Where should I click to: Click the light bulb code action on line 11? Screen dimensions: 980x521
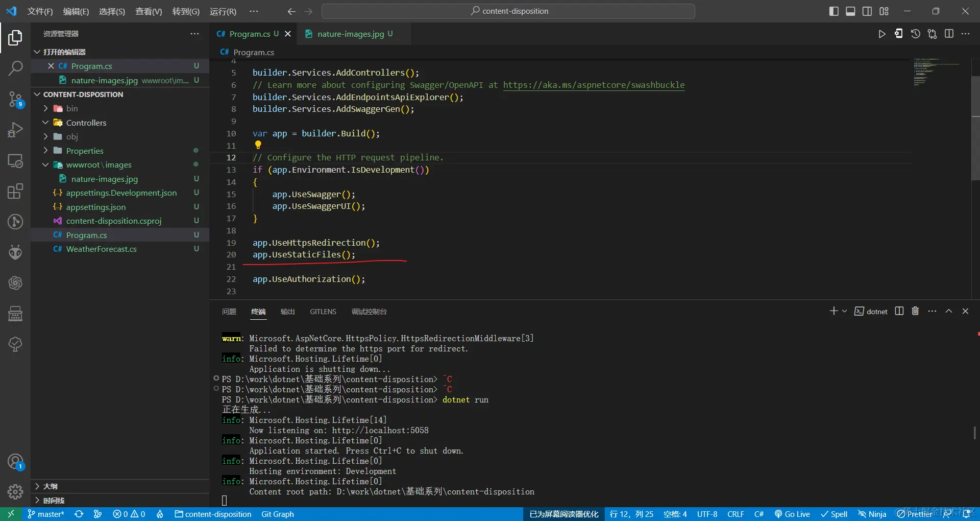(258, 145)
